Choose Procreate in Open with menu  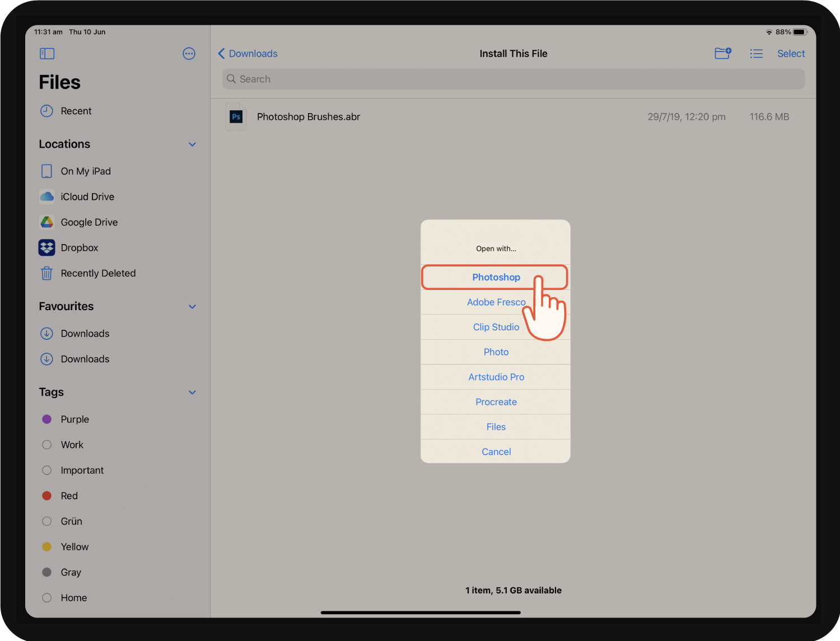496,402
